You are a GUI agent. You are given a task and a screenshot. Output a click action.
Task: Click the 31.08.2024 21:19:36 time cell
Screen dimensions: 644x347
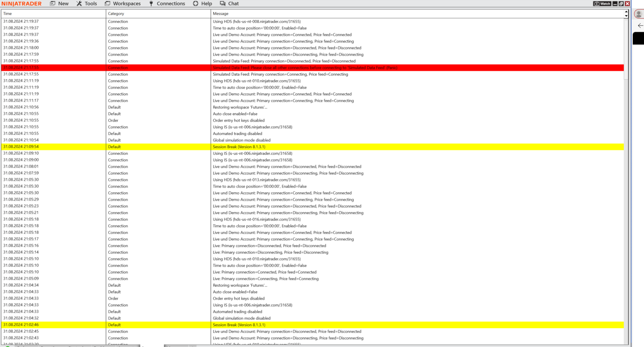(x=21, y=41)
